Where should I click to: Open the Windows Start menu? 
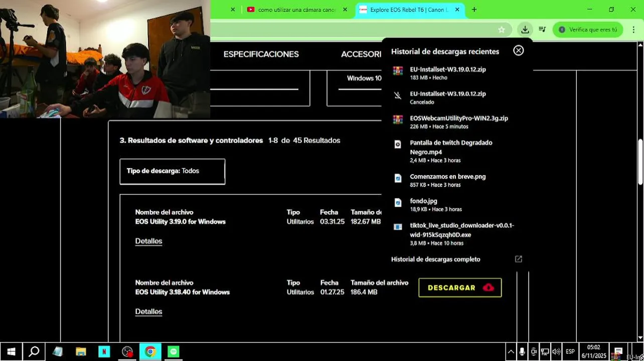[11, 351]
